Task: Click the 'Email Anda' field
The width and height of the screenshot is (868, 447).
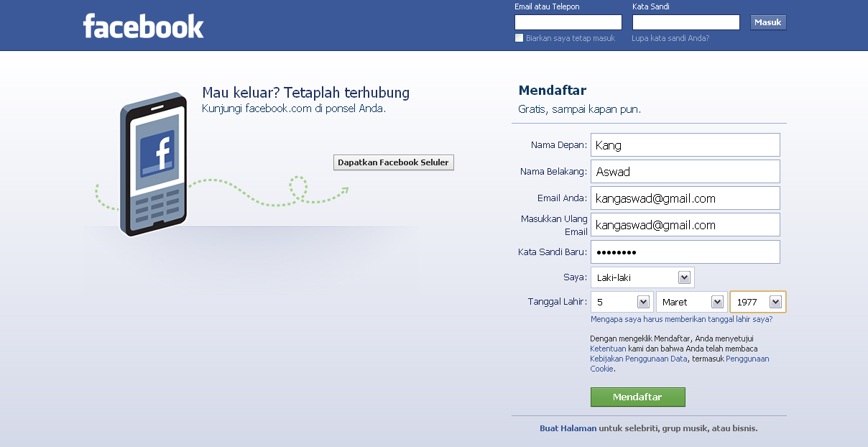Action: [x=685, y=198]
